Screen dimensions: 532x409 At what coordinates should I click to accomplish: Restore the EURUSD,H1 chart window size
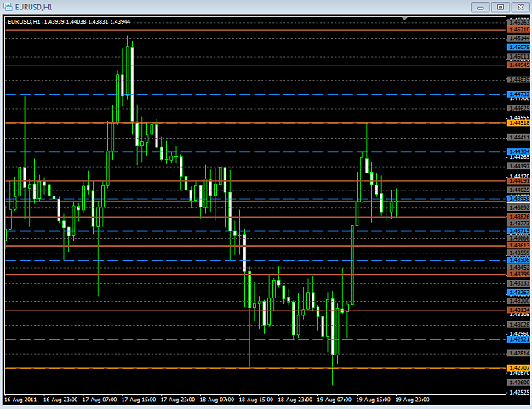(x=501, y=7)
